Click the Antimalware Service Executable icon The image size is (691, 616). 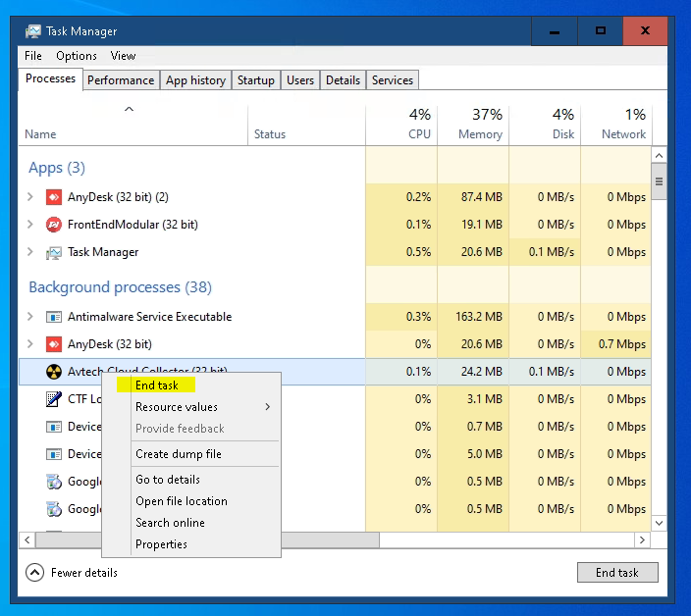click(x=54, y=317)
